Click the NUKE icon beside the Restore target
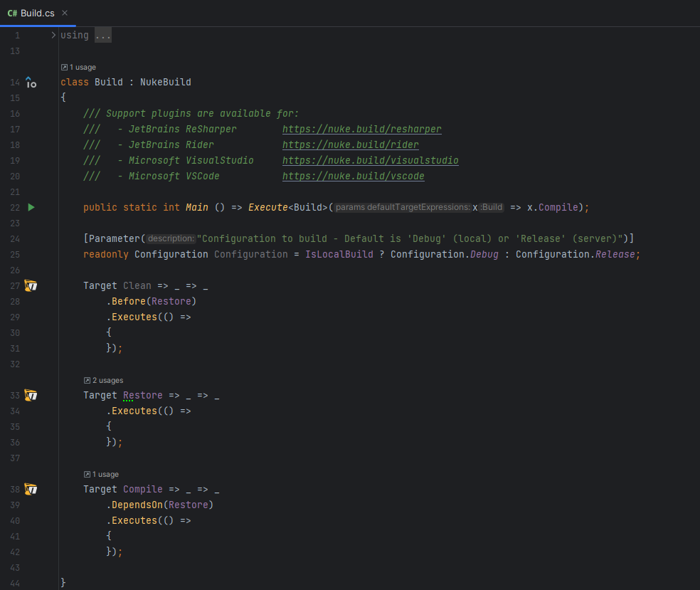This screenshot has height=590, width=700. tap(31, 395)
